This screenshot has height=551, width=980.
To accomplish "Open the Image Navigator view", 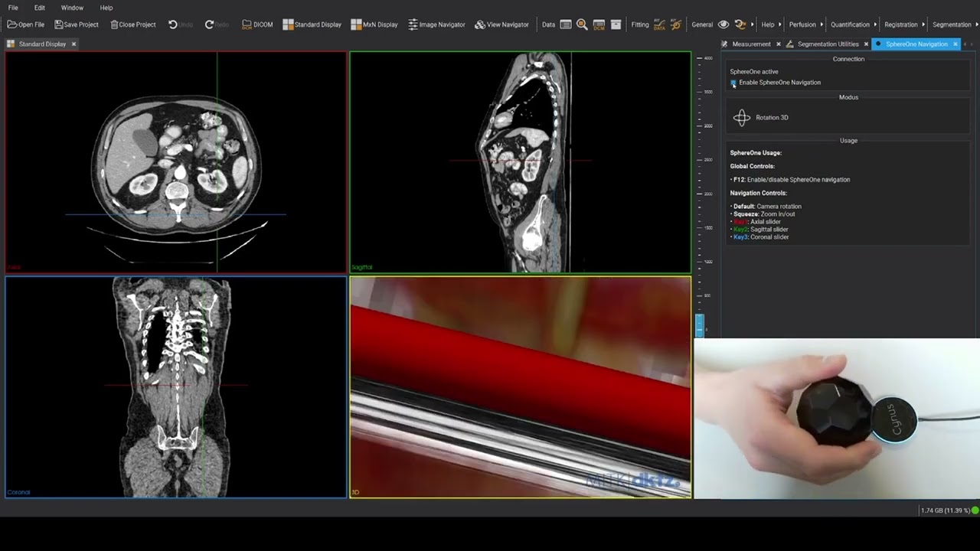I will tap(436, 24).
